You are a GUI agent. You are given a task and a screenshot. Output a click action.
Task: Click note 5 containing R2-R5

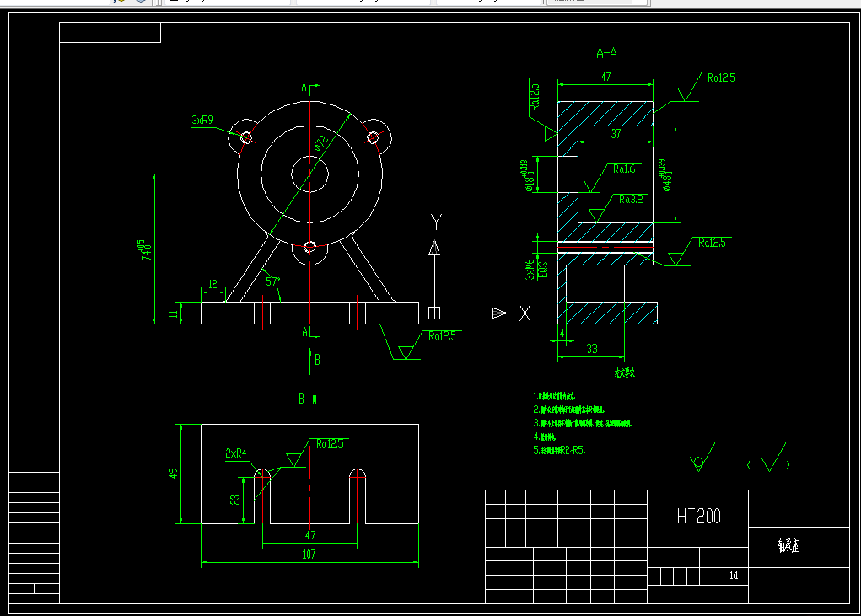pos(560,450)
